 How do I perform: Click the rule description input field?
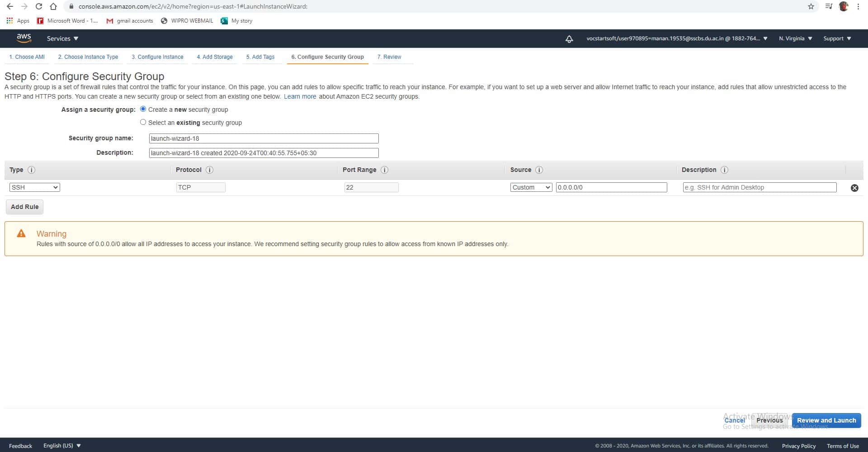[760, 187]
